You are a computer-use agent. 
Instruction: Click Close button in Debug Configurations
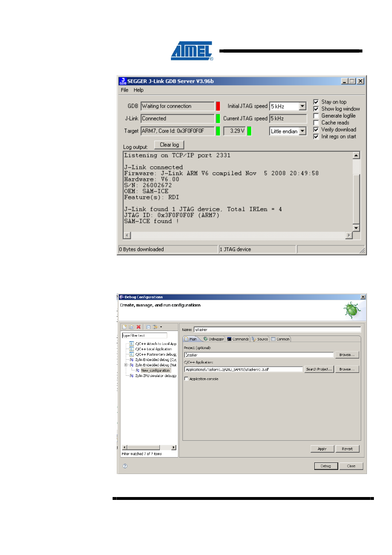tap(351, 466)
